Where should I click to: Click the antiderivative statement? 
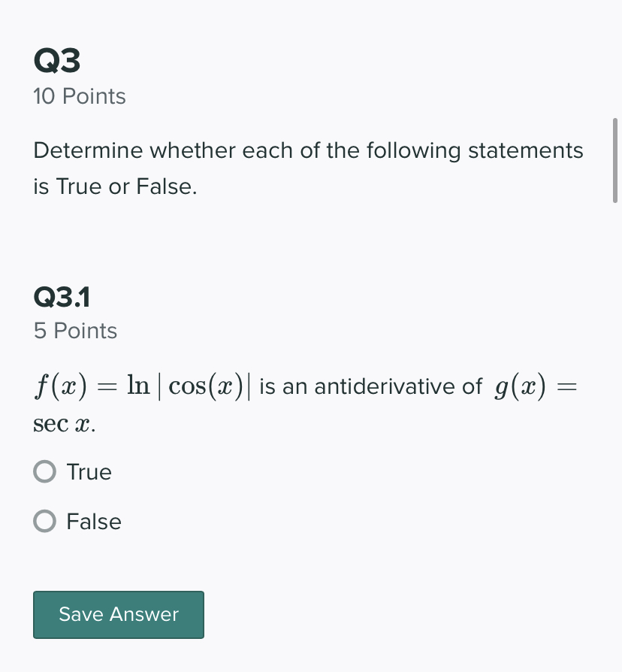pyautogui.click(x=308, y=402)
